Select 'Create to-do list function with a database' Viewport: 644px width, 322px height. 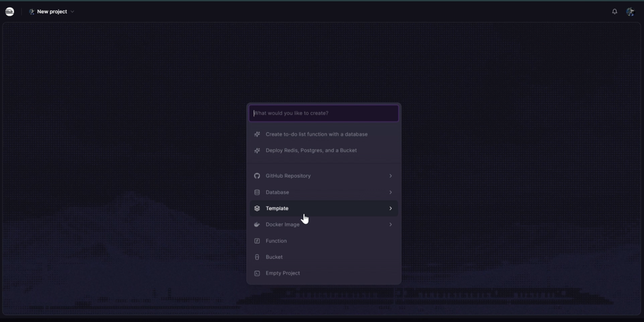point(323,134)
